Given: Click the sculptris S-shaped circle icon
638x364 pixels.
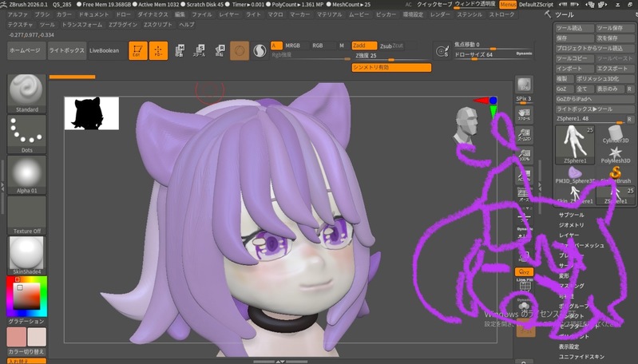Looking at the screenshot, I should click(260, 51).
